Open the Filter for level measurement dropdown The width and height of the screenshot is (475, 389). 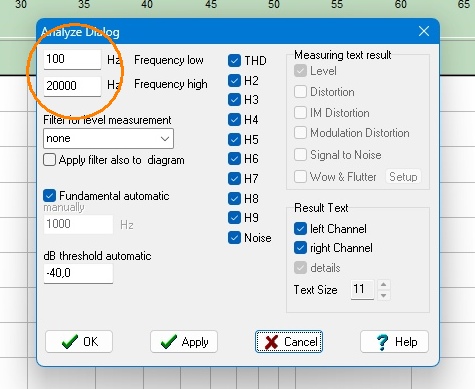[108, 138]
